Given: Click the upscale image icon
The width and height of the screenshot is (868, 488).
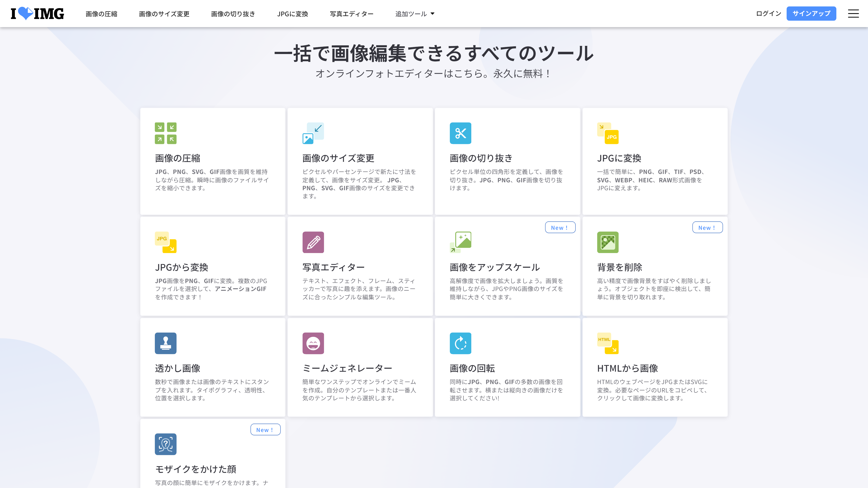Looking at the screenshot, I should coord(460,242).
